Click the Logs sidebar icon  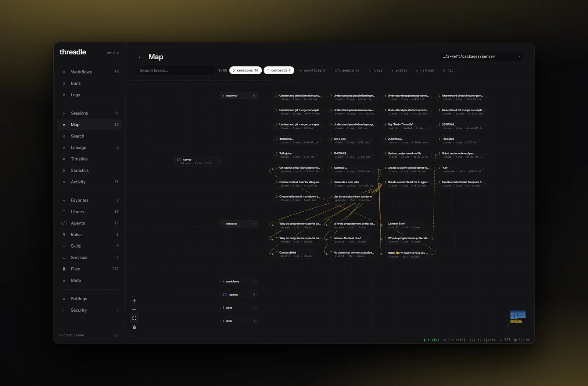coord(64,95)
